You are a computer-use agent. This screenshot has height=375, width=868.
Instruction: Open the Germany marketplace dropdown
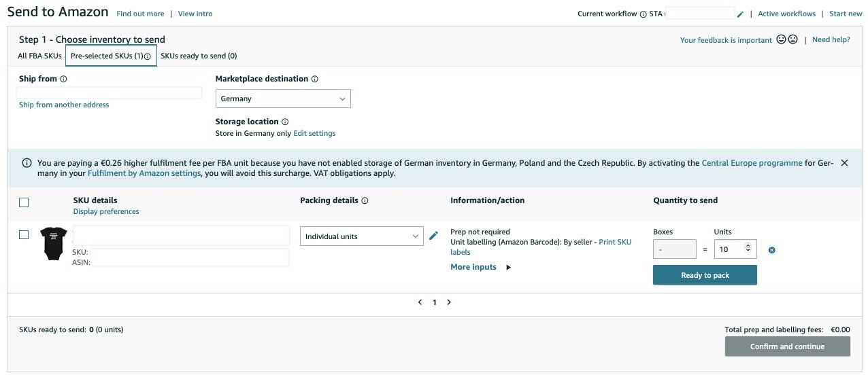[283, 99]
